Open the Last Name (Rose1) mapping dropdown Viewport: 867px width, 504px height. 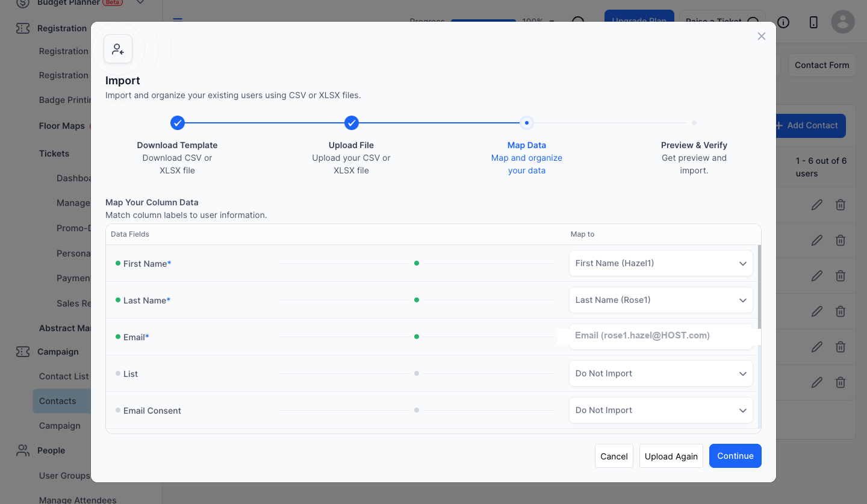click(661, 300)
